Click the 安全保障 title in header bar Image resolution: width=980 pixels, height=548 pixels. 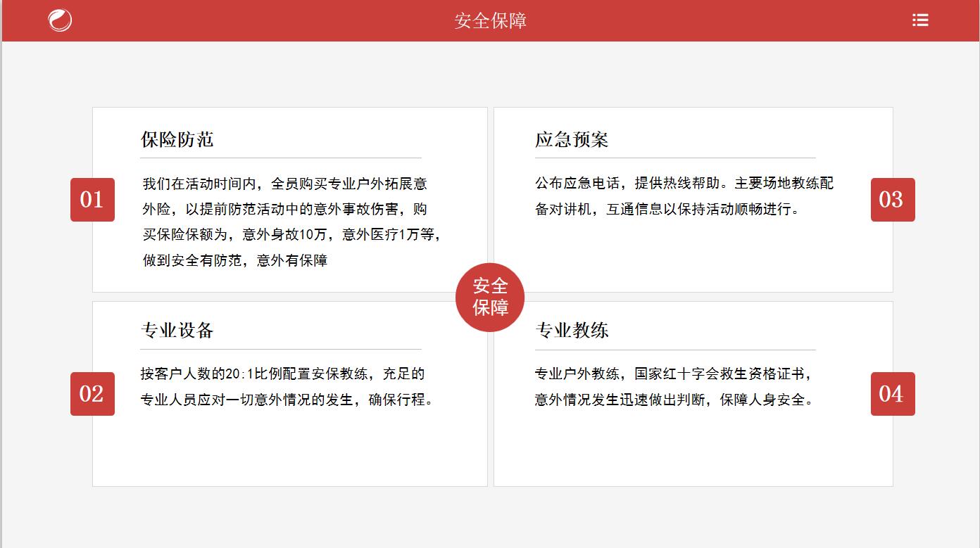point(490,20)
